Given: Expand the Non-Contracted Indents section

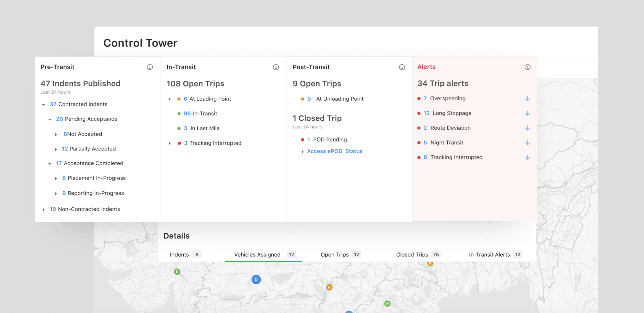Looking at the screenshot, I should (43, 209).
